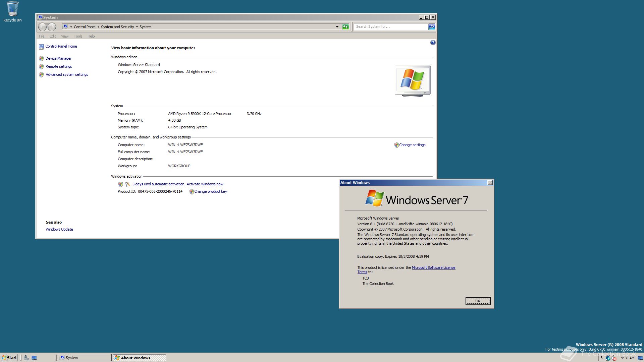Open the Help menu
This screenshot has height=362, width=644.
[x=91, y=36]
